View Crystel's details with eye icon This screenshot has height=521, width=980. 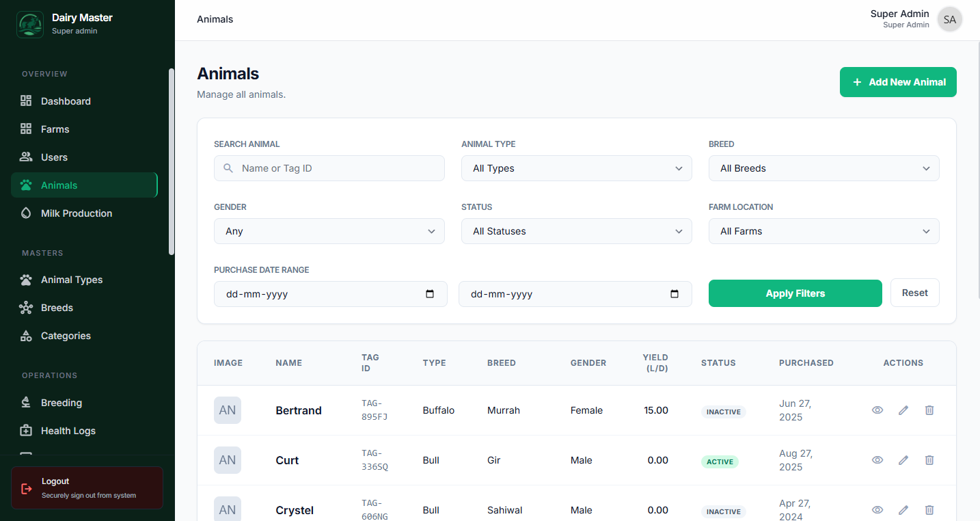click(x=877, y=510)
